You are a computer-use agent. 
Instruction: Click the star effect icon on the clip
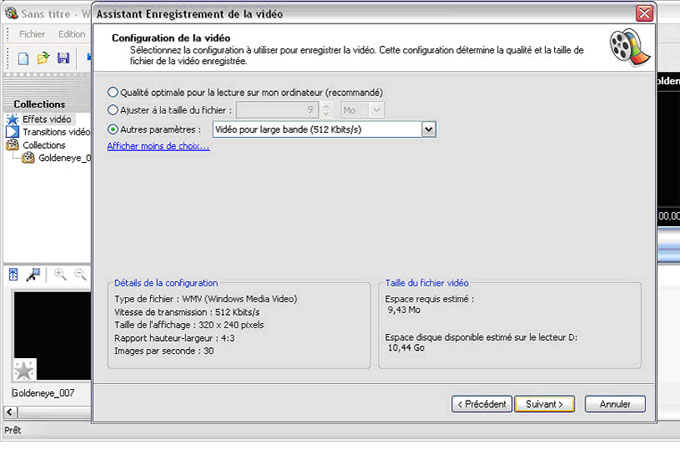coord(24,370)
